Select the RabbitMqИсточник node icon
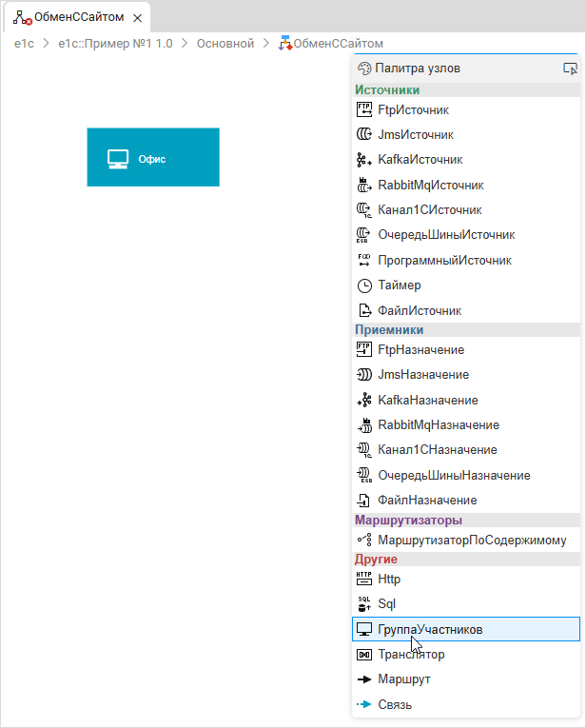This screenshot has height=728, width=586. pos(362,185)
